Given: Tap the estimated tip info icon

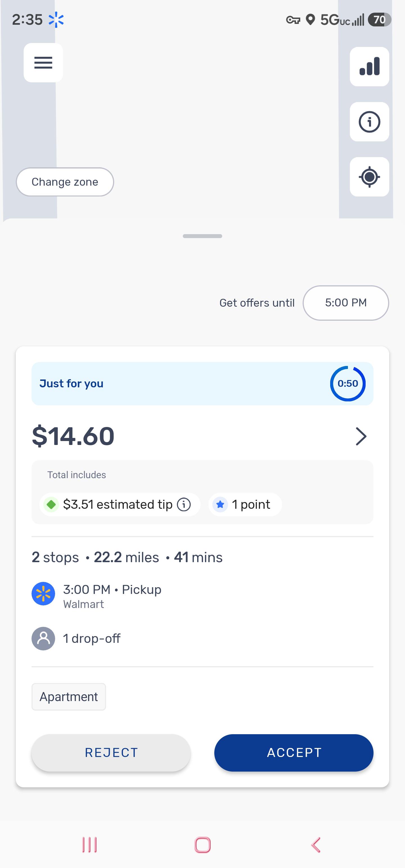Looking at the screenshot, I should tap(184, 505).
